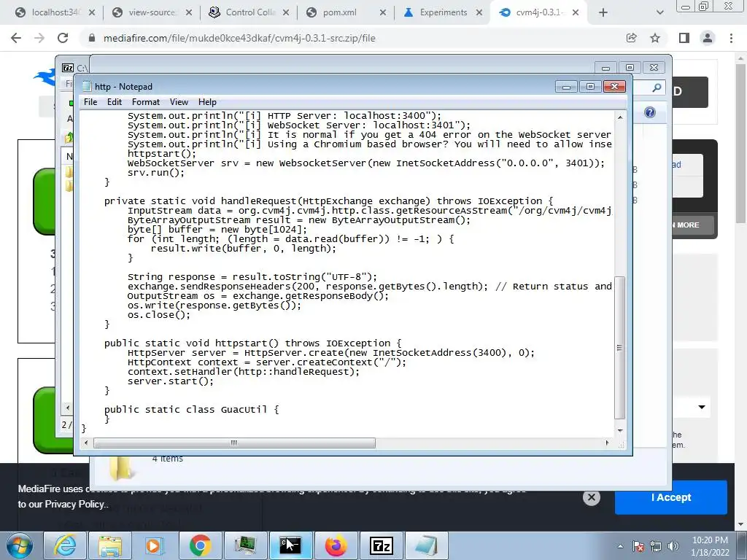The height and width of the screenshot is (560, 747).
Task: Close the cvm4j-0.3.1 browser tab
Action: click(576, 13)
